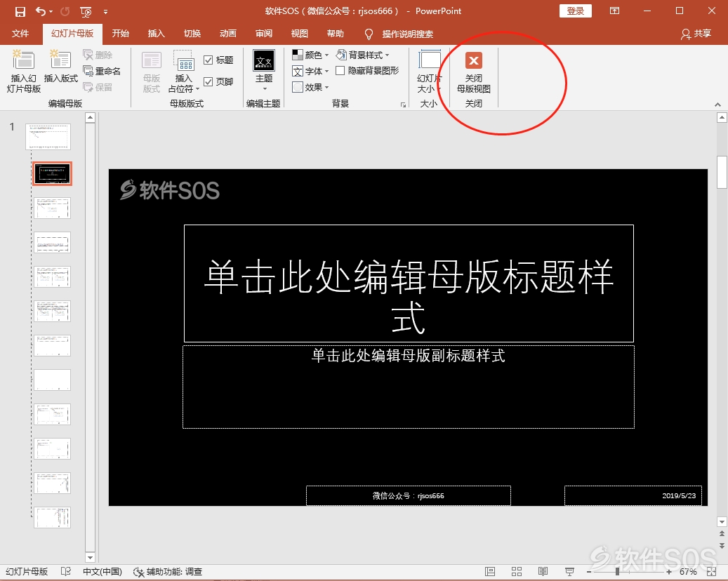728x581 pixels.
Task: Toggle the 页脚 footers checkbox
Action: click(218, 81)
